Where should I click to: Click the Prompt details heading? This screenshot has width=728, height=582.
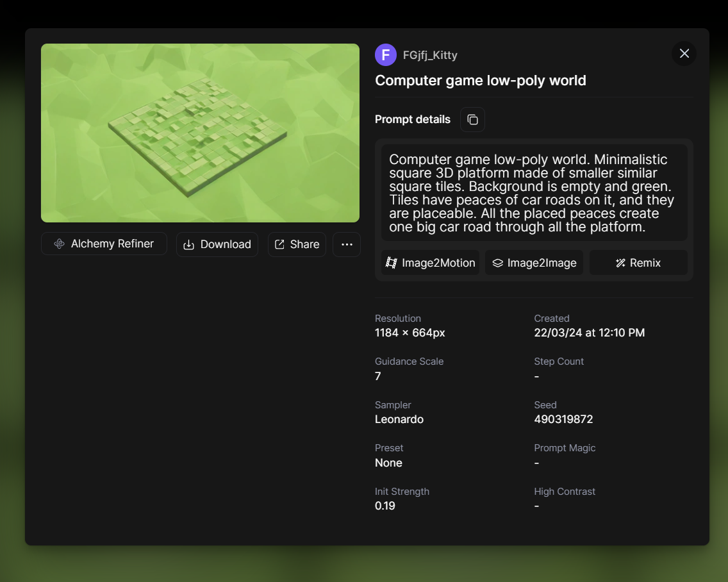pos(413,119)
